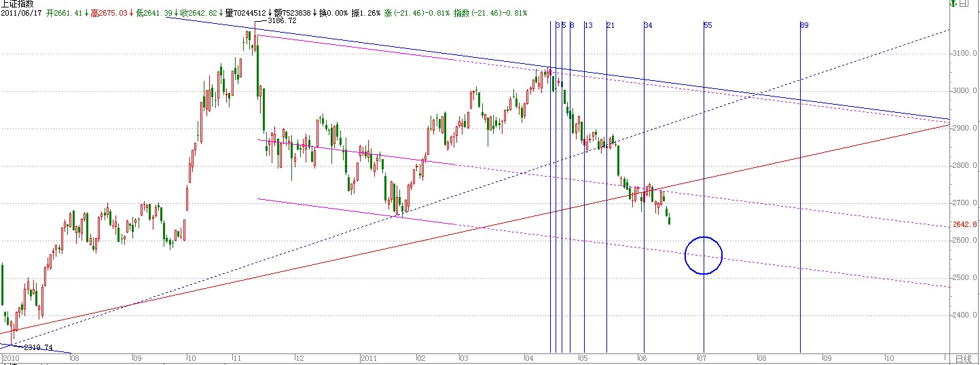980x365 pixels.
Task: Click the high price 高2675.03
Action: [109, 13]
